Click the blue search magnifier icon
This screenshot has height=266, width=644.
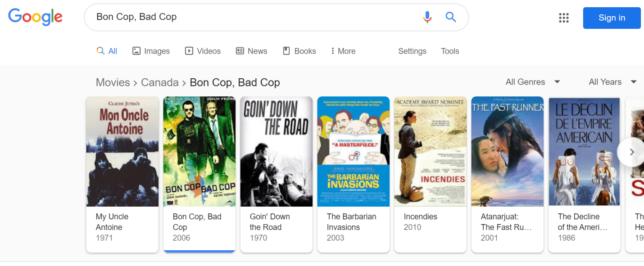(451, 17)
